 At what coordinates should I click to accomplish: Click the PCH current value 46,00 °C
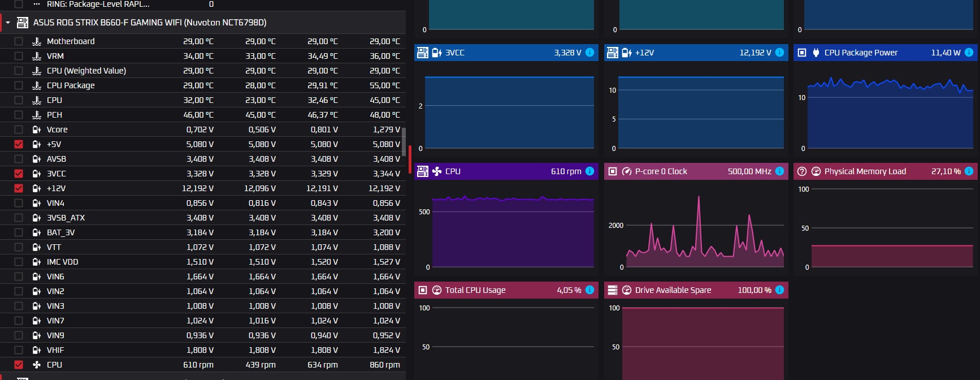click(x=198, y=115)
